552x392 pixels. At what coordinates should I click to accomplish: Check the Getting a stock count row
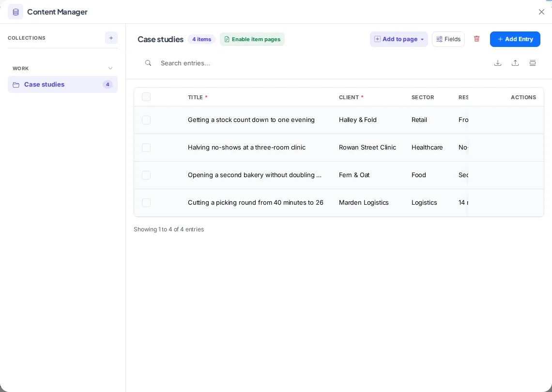[x=146, y=120]
